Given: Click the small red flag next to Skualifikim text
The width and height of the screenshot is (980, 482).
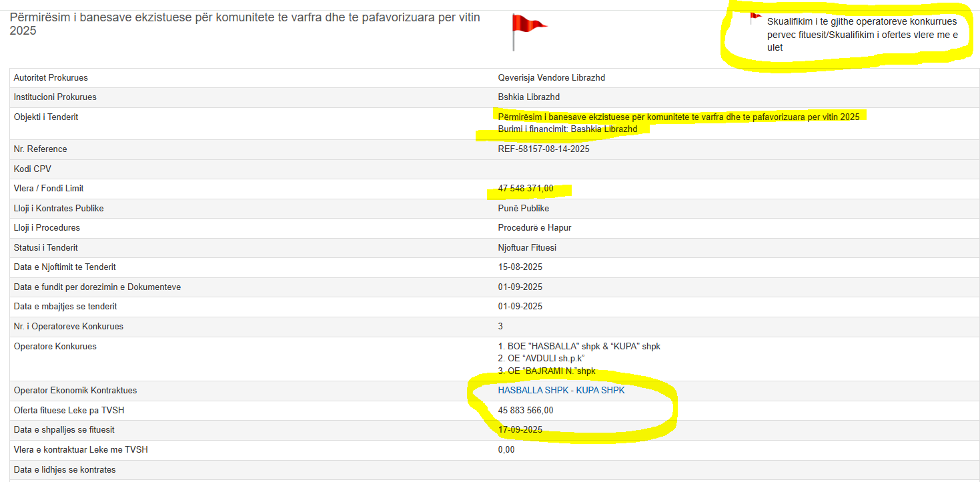Looking at the screenshot, I should pyautogui.click(x=755, y=18).
